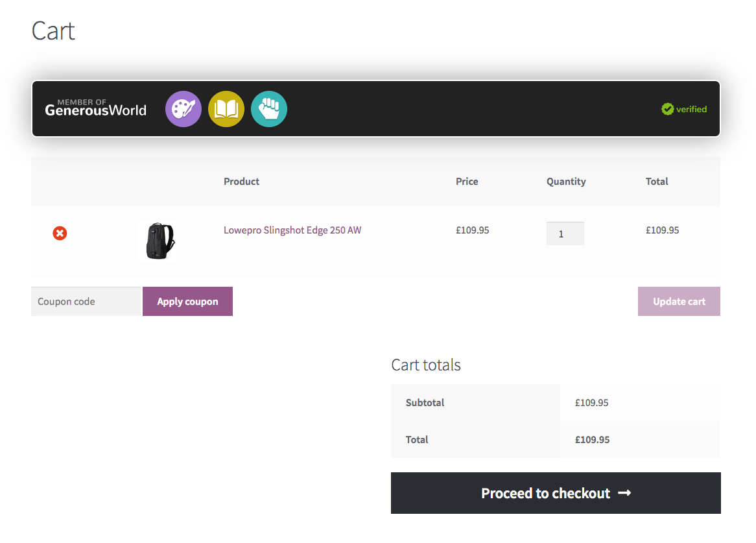The width and height of the screenshot is (756, 543).
Task: Open Lowepro Slingshot Edge 250 AW link
Action: (x=292, y=230)
